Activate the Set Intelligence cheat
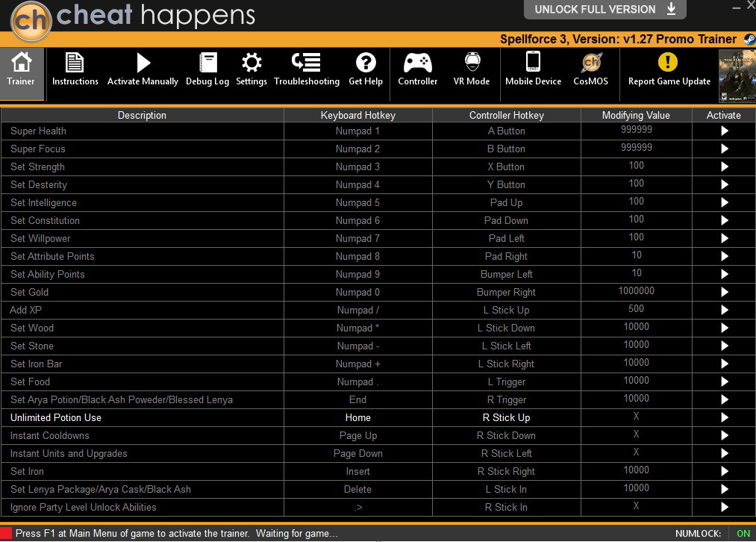The height and width of the screenshot is (542, 756). point(724,202)
